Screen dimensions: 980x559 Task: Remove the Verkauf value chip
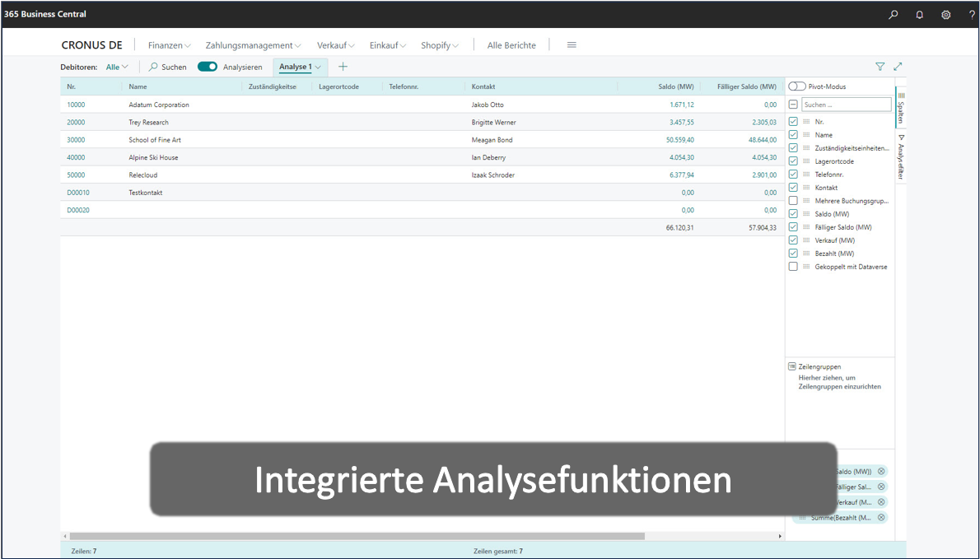click(x=881, y=502)
